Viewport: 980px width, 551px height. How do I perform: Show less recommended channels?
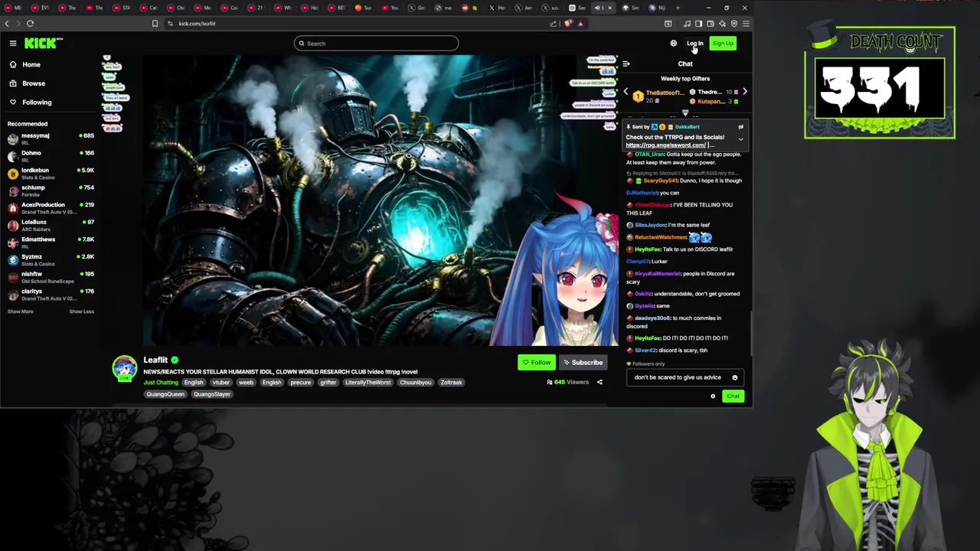(x=82, y=311)
